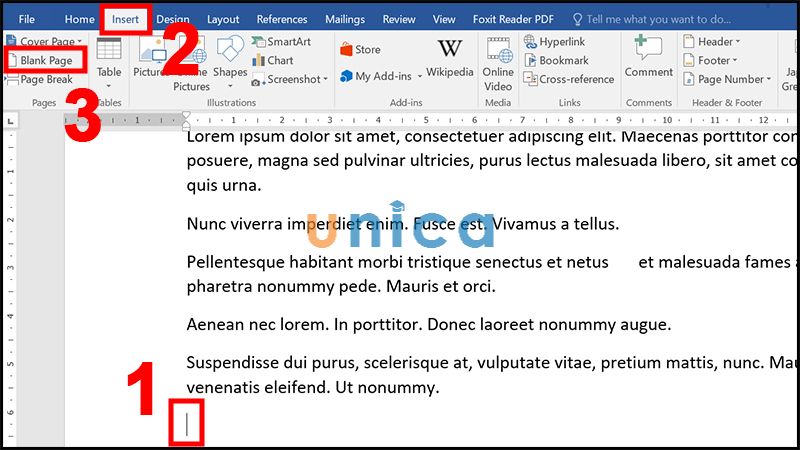Insert a Blank Page
The height and width of the screenshot is (450, 800).
pos(45,60)
